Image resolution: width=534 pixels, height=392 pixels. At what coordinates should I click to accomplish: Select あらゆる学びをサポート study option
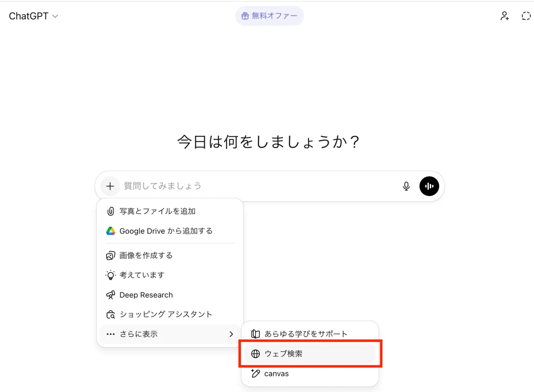point(306,334)
